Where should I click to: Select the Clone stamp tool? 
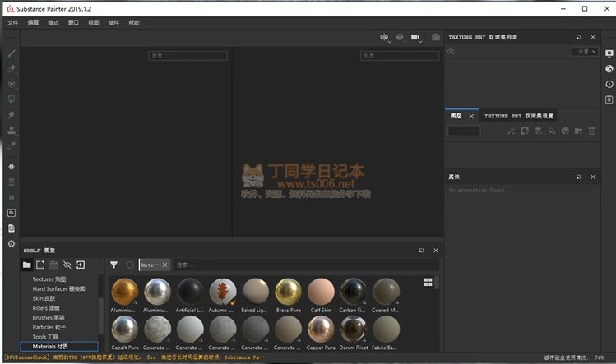click(x=12, y=131)
